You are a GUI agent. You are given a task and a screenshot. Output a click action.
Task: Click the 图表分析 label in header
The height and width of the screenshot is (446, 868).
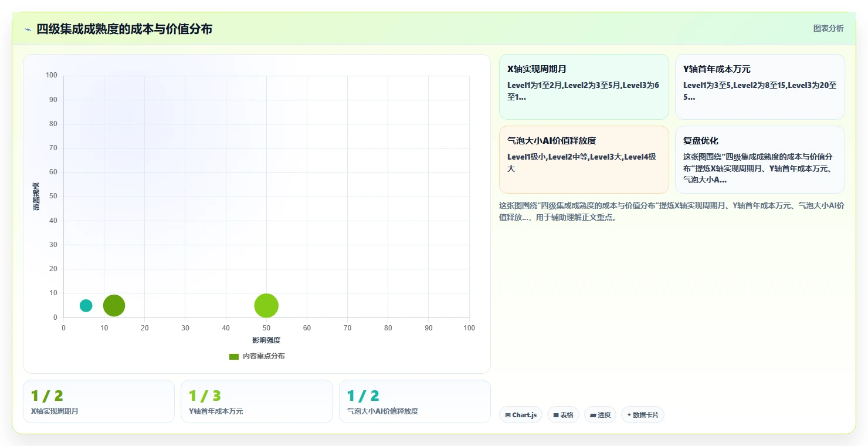(x=828, y=28)
